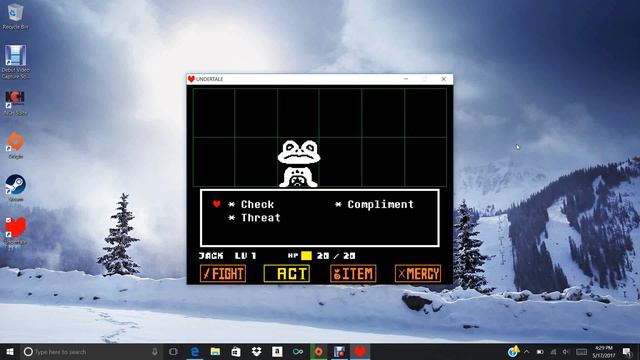Switch to Debut Video Capture taskbar icon

pos(339,351)
